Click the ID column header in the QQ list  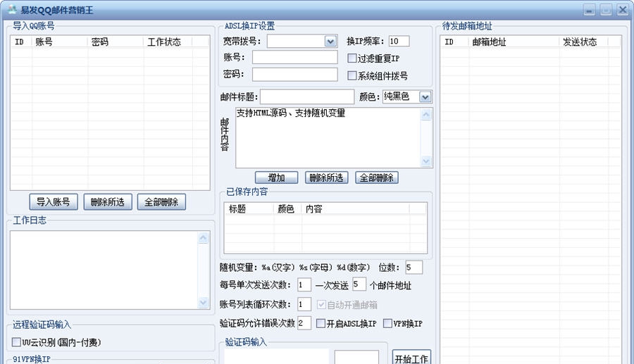pos(21,42)
